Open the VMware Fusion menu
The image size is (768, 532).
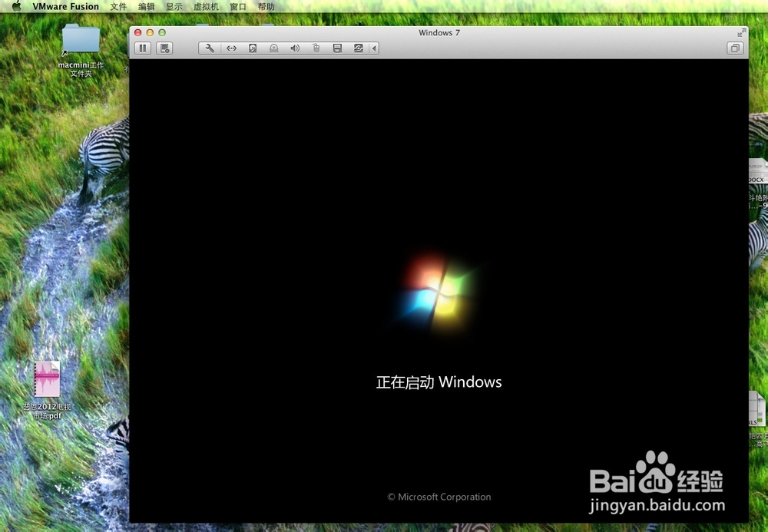click(x=65, y=6)
